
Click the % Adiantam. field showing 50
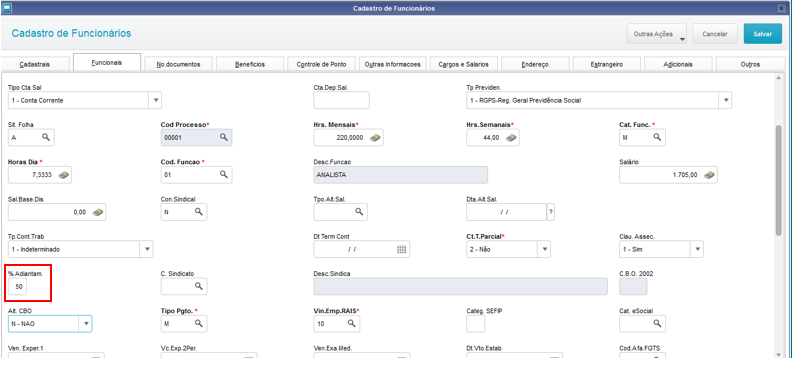(18, 287)
